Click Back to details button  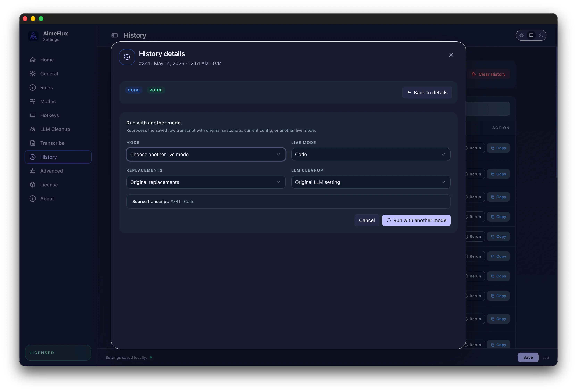point(427,93)
